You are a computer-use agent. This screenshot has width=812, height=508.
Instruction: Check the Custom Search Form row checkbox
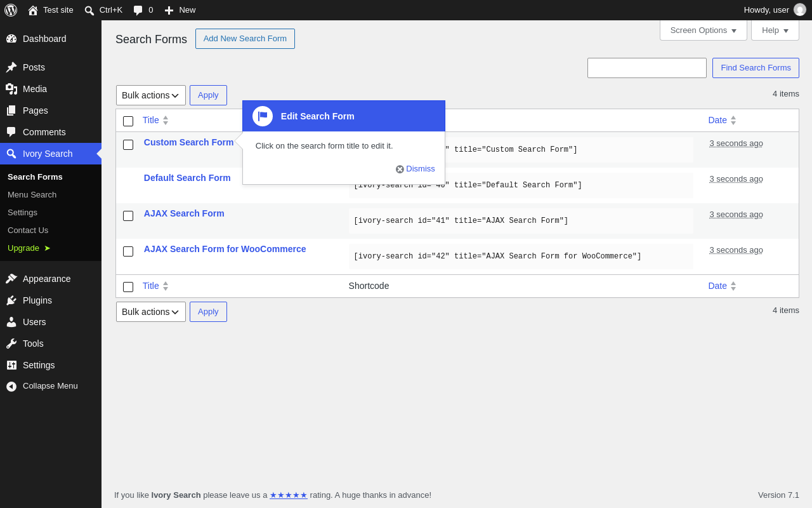(x=128, y=145)
